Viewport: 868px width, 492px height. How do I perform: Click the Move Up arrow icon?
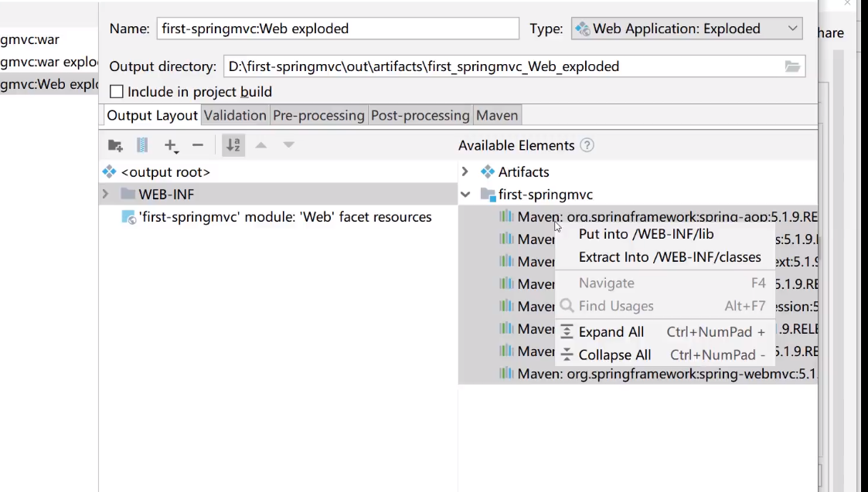click(261, 145)
